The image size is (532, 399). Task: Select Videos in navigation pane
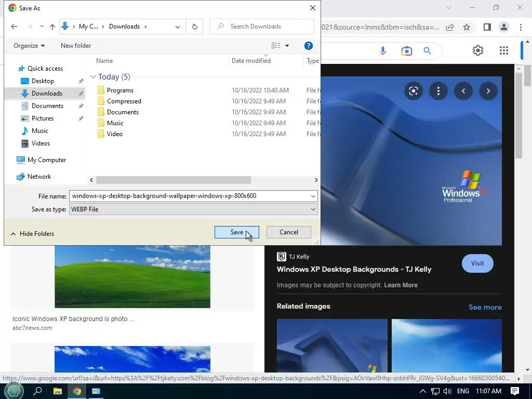[41, 143]
